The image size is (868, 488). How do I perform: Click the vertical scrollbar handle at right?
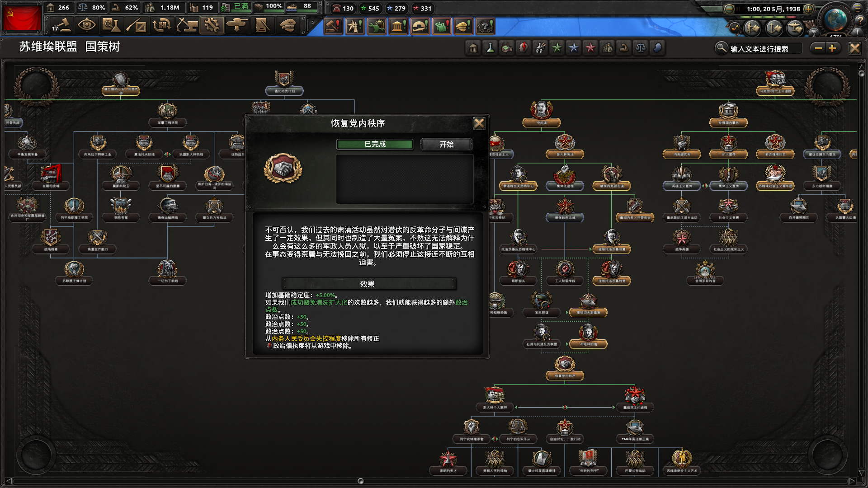(861, 73)
